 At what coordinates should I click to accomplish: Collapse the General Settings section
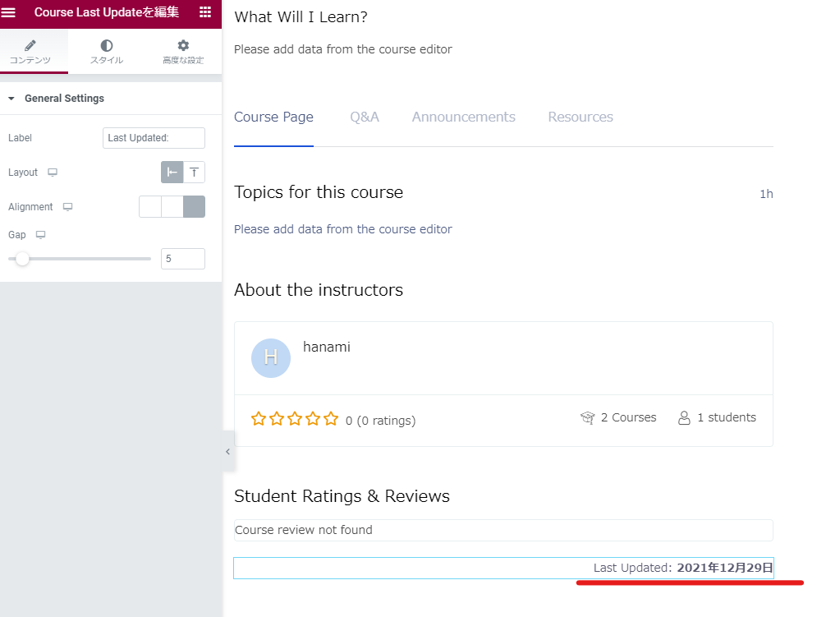[11, 99]
